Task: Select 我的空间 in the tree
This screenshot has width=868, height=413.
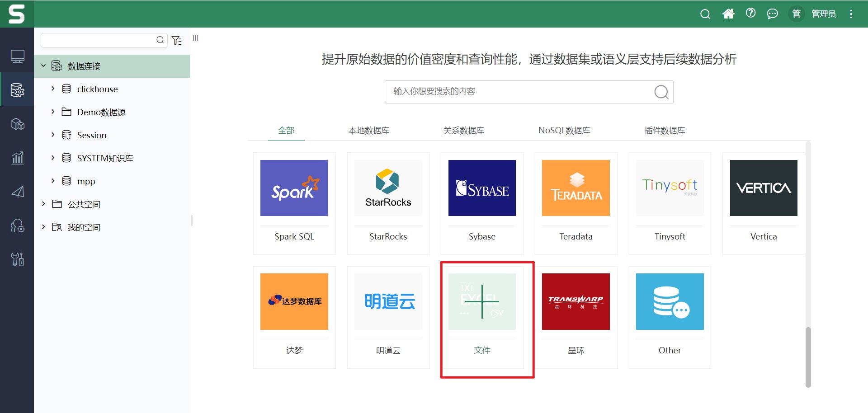Action: 84,227
